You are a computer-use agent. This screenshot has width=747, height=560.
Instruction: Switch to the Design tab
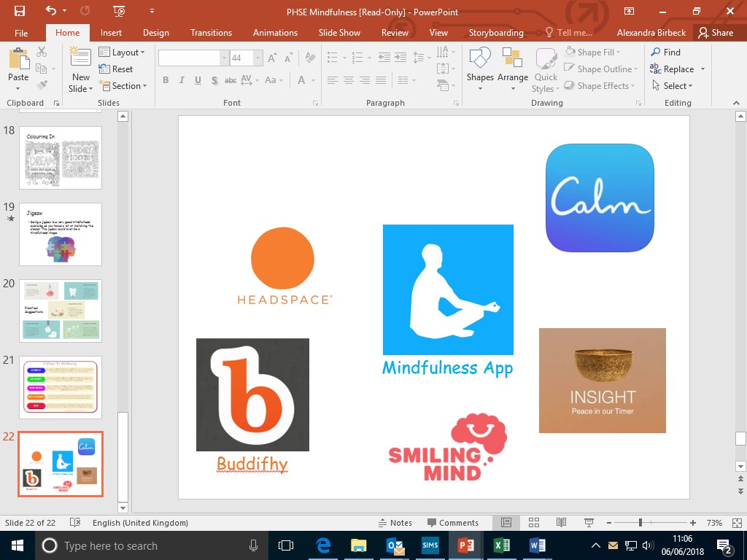156,33
